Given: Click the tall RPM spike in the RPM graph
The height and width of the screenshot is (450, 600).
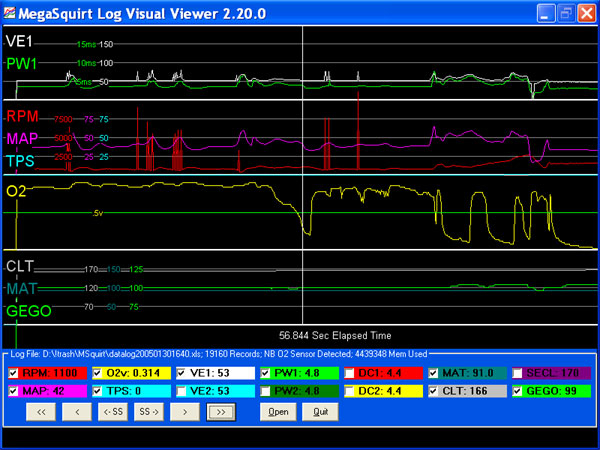Looking at the screenshot, I should pos(358,130).
